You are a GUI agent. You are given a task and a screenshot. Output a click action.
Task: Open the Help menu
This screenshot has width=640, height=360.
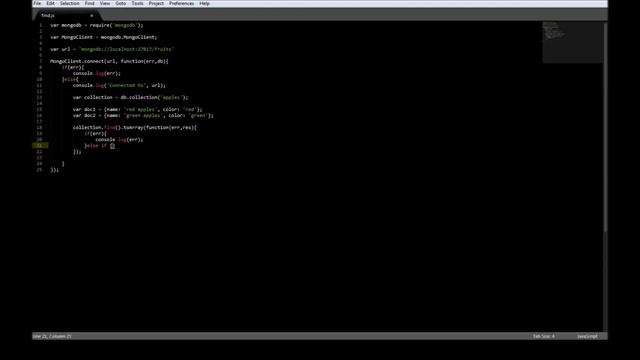(x=204, y=3)
